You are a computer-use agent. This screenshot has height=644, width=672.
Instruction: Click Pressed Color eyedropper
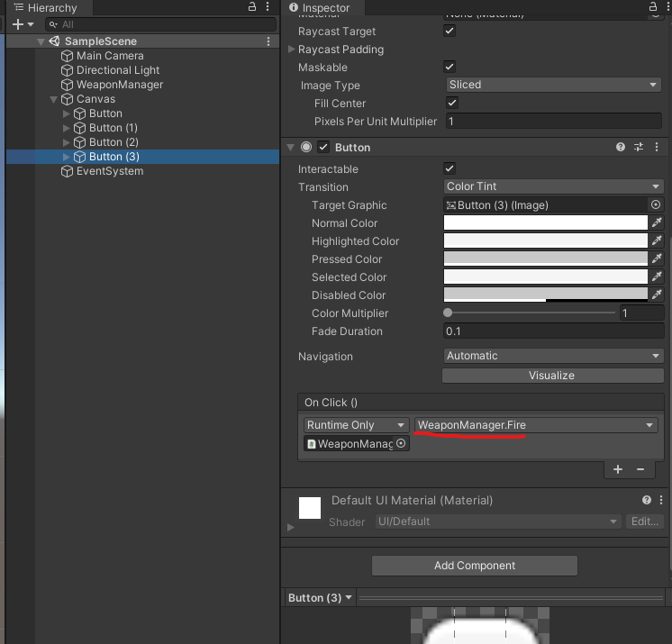[x=657, y=259]
